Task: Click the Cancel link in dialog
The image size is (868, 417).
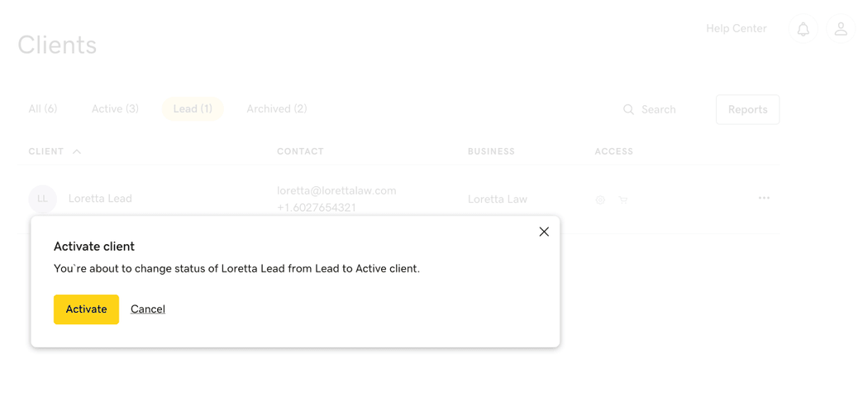Action: pos(148,309)
